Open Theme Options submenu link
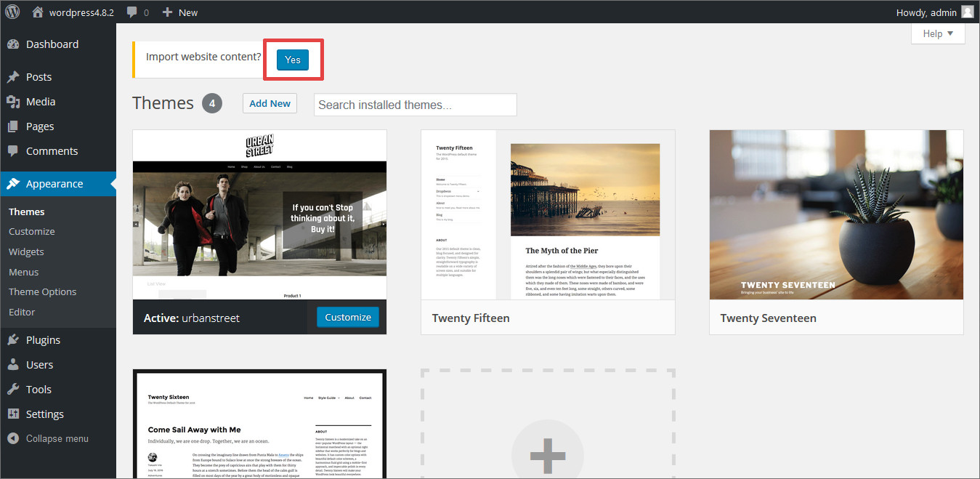980x479 pixels. tap(42, 291)
